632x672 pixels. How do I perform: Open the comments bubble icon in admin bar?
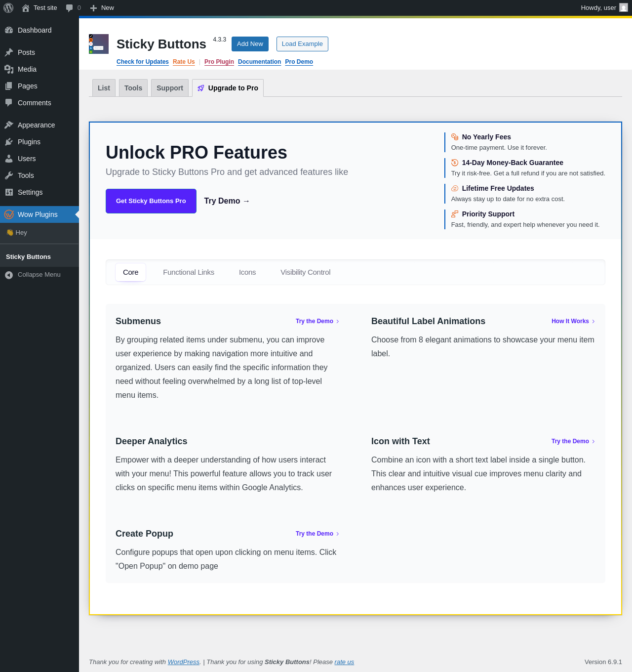70,8
